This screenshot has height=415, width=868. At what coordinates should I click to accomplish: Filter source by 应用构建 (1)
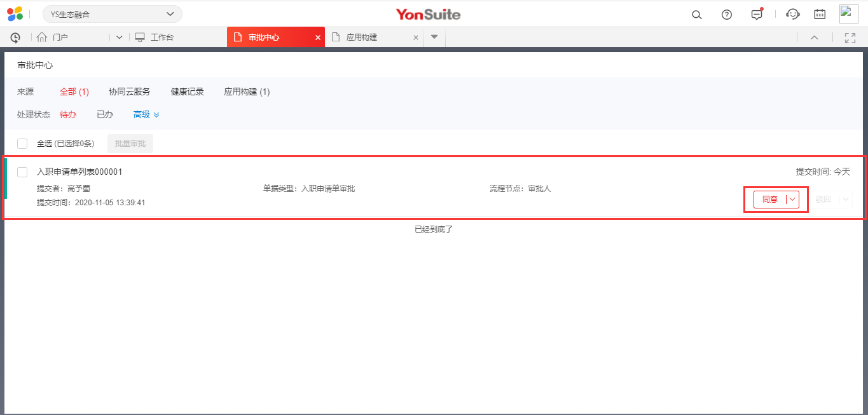247,92
